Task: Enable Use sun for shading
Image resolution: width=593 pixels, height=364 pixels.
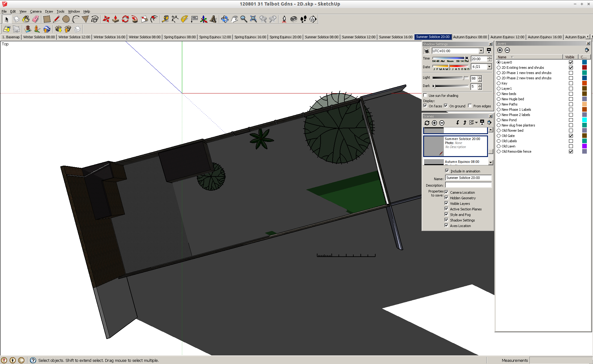Action: tap(425, 95)
